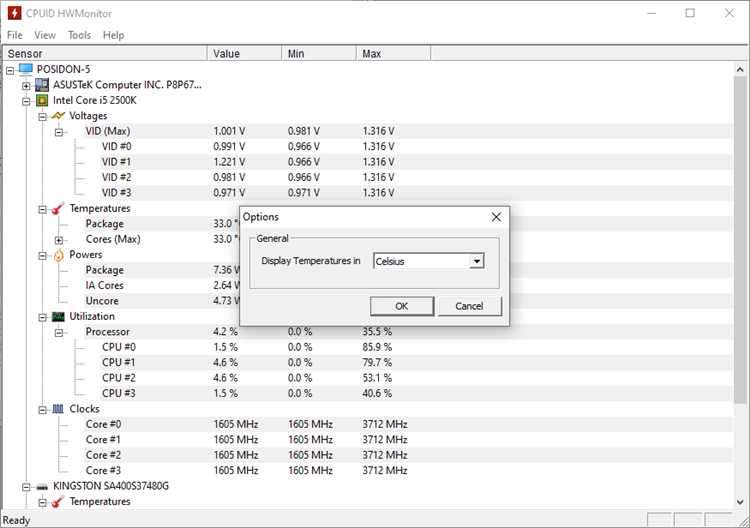Screen dimensions: 750x528
Task: Click the thermometer icon beside CPU Temperatures
Action: 58,209
